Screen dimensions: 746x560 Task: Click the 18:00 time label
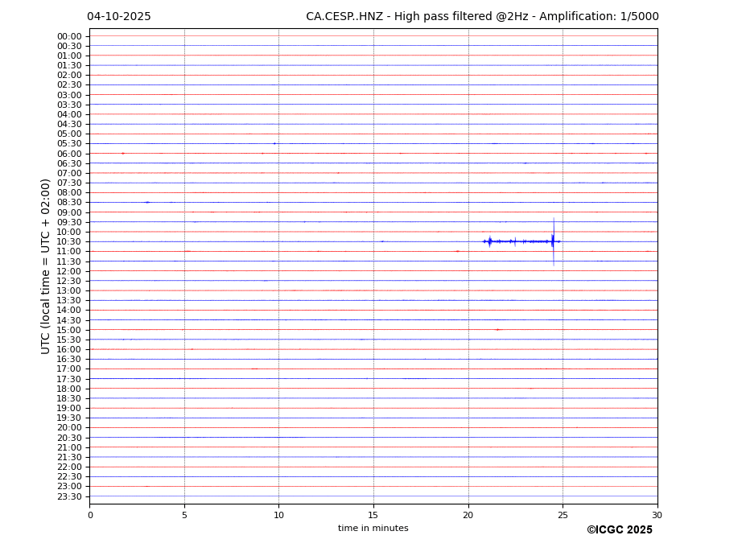point(68,389)
